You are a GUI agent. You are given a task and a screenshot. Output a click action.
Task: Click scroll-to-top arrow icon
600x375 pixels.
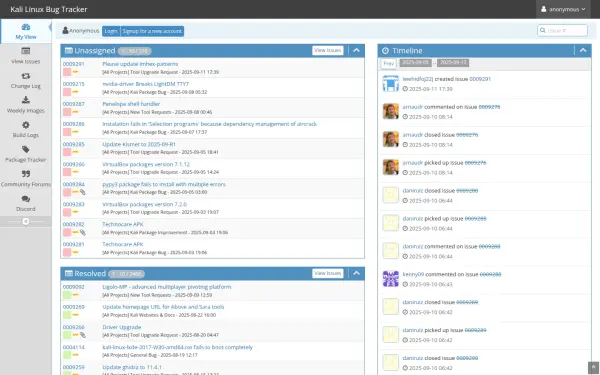593,367
